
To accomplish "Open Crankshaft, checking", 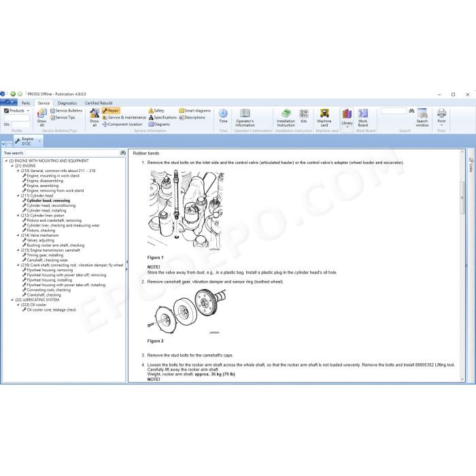I will pos(44,294).
